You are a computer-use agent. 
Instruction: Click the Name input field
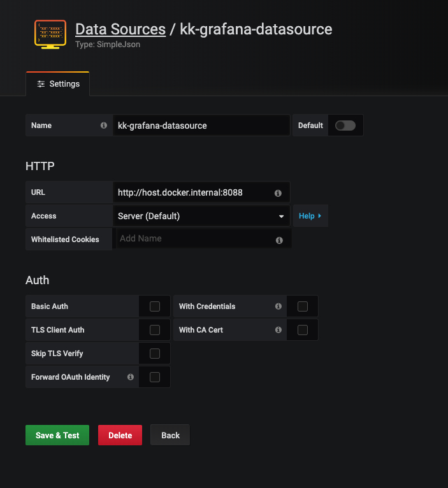[201, 126]
